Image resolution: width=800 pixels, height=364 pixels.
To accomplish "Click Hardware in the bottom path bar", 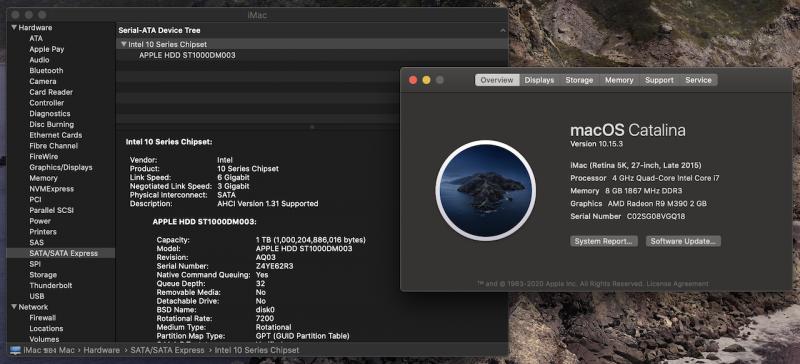I will (x=102, y=350).
